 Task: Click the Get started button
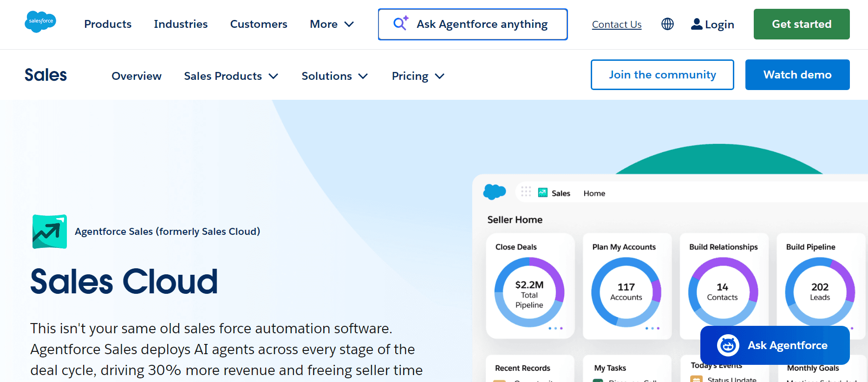click(x=802, y=24)
